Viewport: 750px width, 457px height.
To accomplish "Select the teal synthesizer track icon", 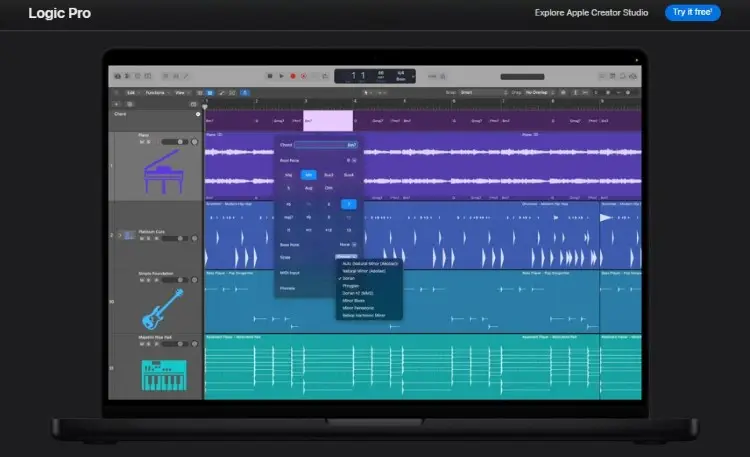I will click(x=164, y=375).
